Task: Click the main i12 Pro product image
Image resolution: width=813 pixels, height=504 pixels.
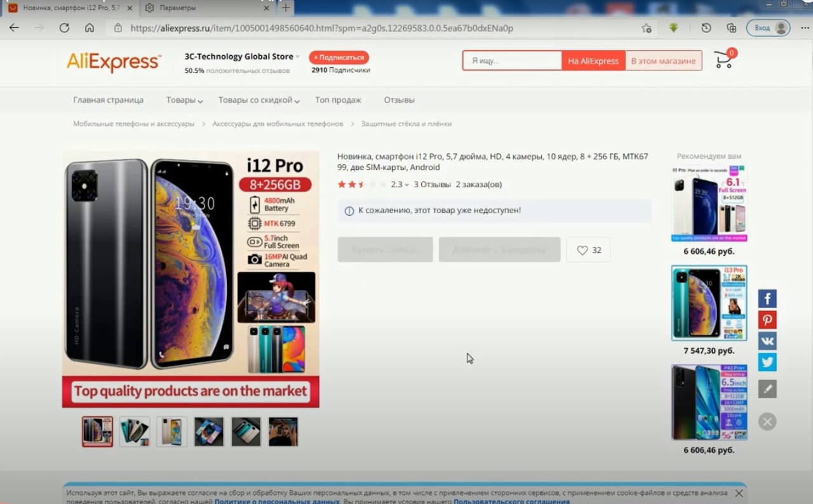Action: click(x=191, y=279)
